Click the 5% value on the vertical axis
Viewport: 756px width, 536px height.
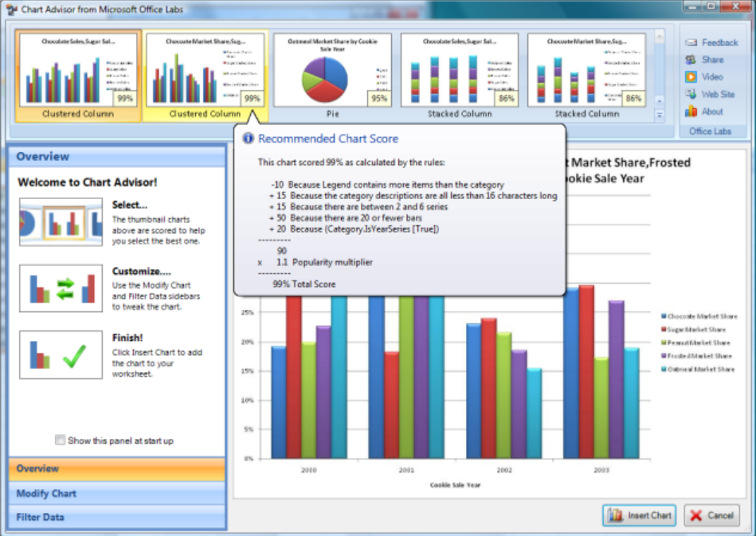pyautogui.click(x=249, y=429)
